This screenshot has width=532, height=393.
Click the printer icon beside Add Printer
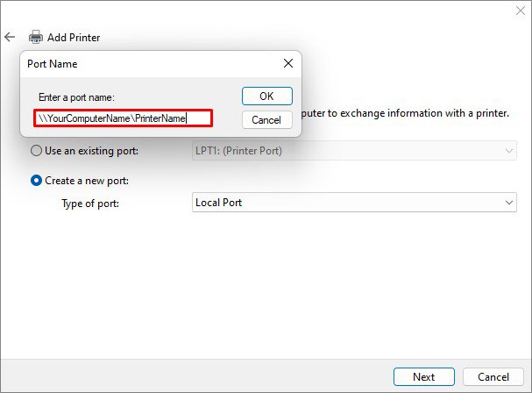[x=36, y=38]
